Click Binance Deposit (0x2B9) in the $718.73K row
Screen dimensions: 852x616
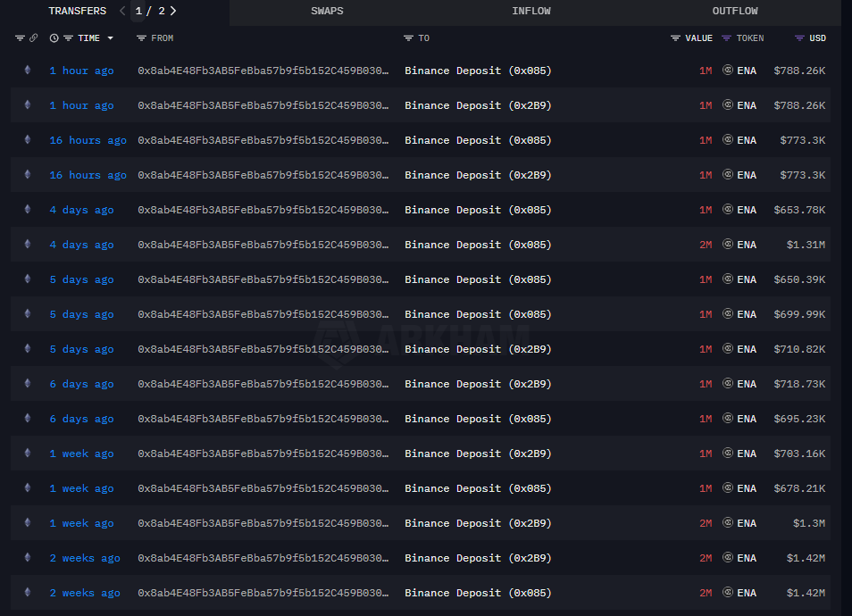478,384
